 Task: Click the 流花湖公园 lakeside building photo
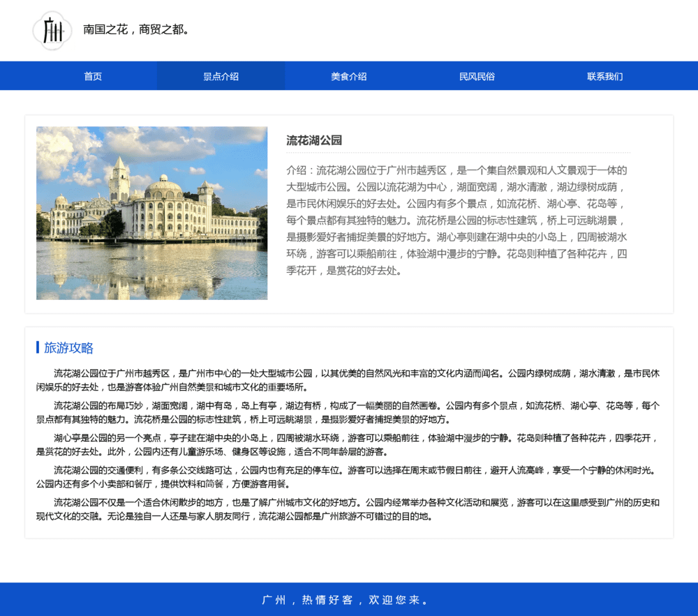tap(151, 195)
